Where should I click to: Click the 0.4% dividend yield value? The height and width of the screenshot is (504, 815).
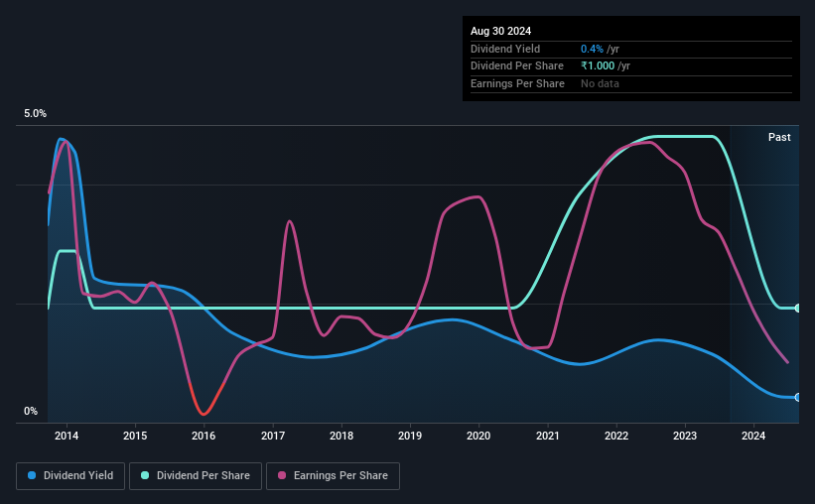pyautogui.click(x=592, y=49)
